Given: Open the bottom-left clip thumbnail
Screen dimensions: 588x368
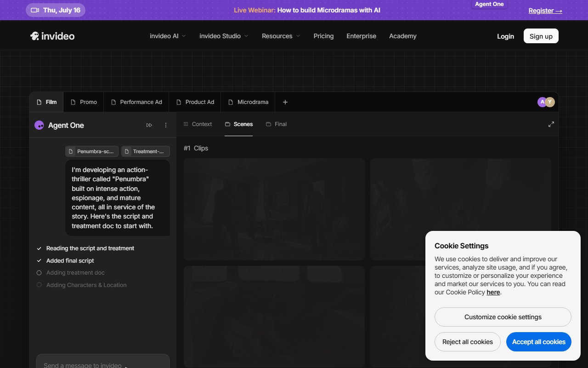Looking at the screenshot, I should point(274,316).
